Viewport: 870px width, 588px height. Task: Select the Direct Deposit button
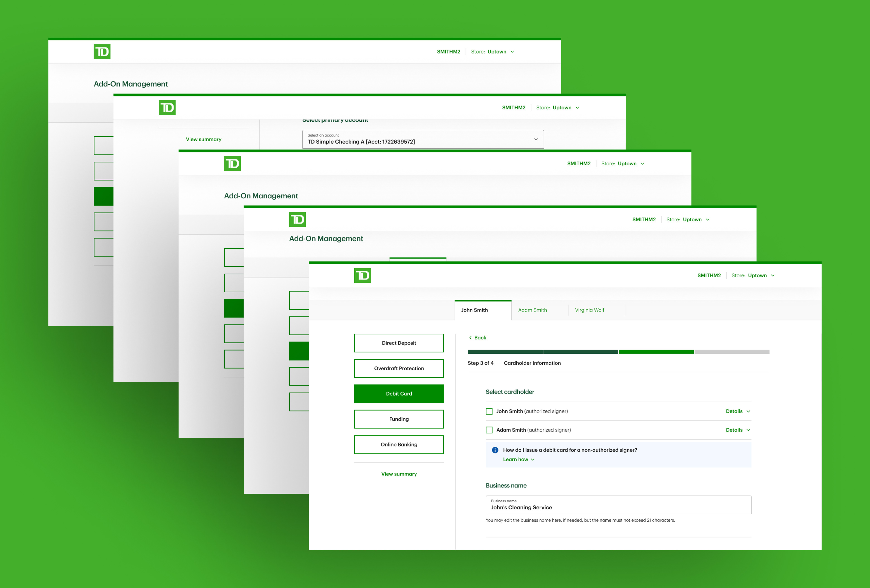(399, 343)
